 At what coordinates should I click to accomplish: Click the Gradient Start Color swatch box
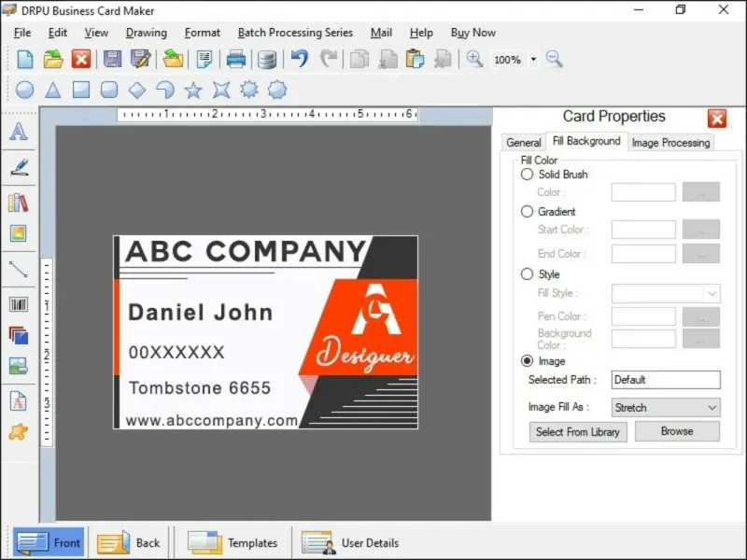[643, 230]
